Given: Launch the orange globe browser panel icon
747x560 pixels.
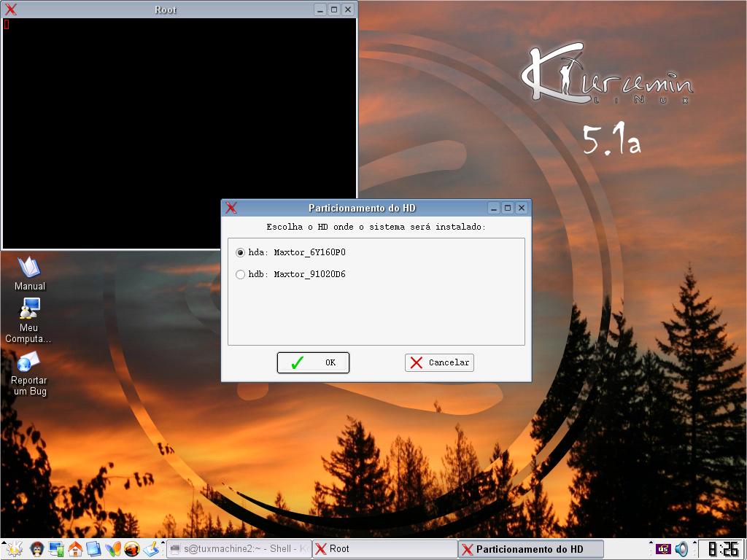Looking at the screenshot, I should [x=132, y=549].
